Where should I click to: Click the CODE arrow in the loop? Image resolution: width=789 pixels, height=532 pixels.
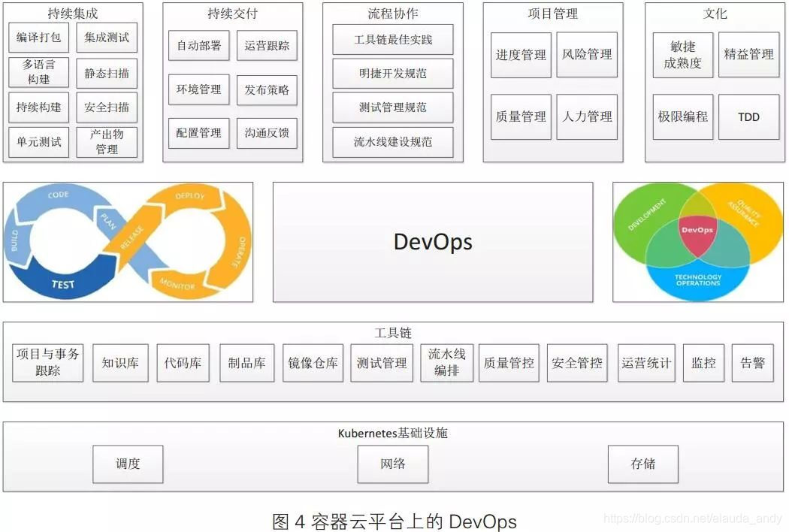point(59,195)
